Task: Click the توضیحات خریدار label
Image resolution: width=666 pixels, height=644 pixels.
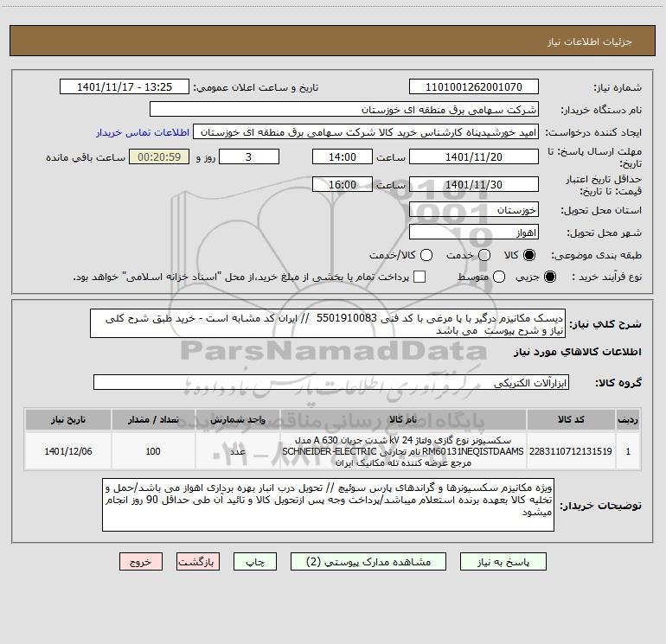Action: pos(600,505)
